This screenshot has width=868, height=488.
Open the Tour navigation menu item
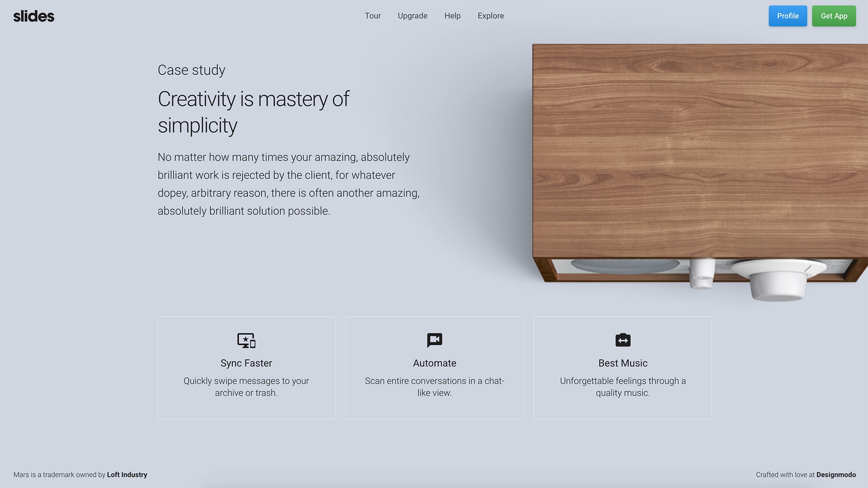pyautogui.click(x=373, y=15)
